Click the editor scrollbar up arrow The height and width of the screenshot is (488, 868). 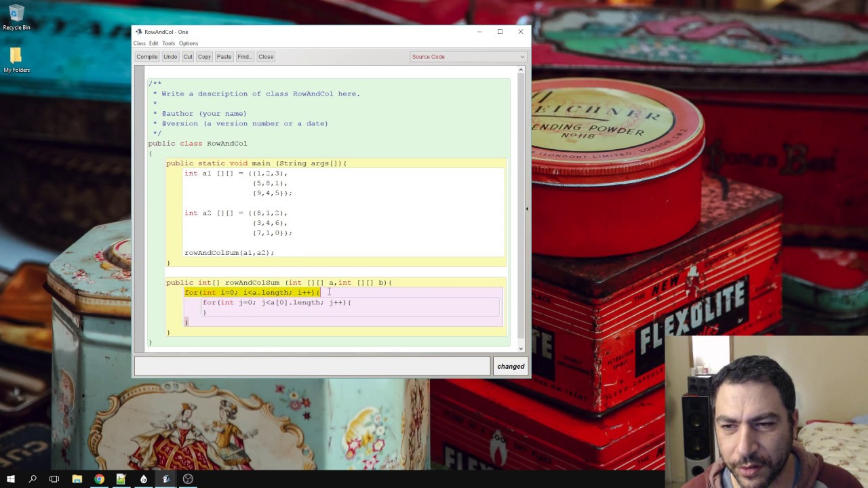[x=521, y=70]
